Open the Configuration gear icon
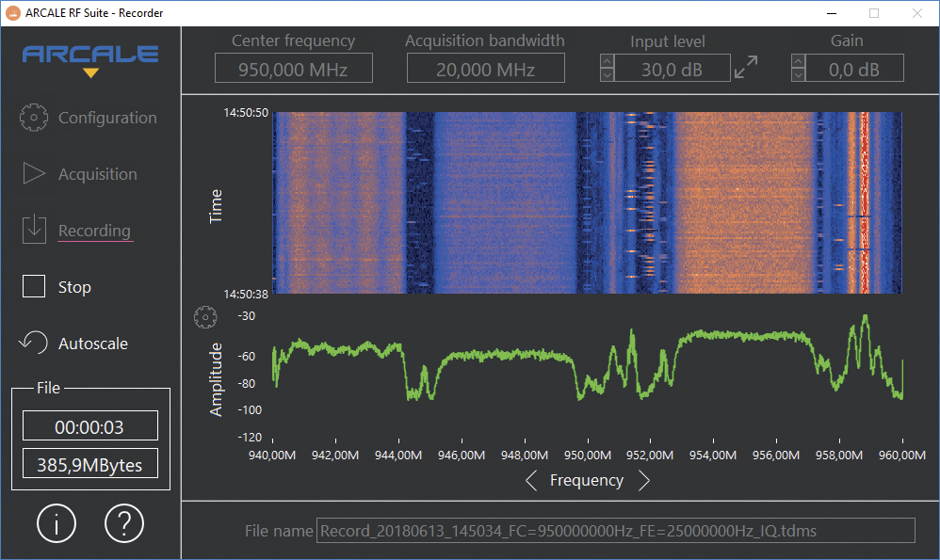940x560 pixels. (34, 118)
